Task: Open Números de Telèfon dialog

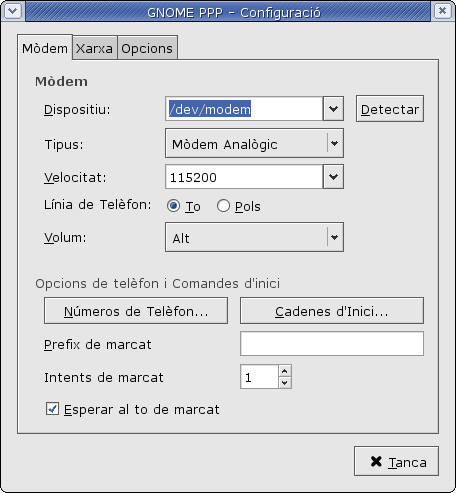Action: [x=136, y=311]
